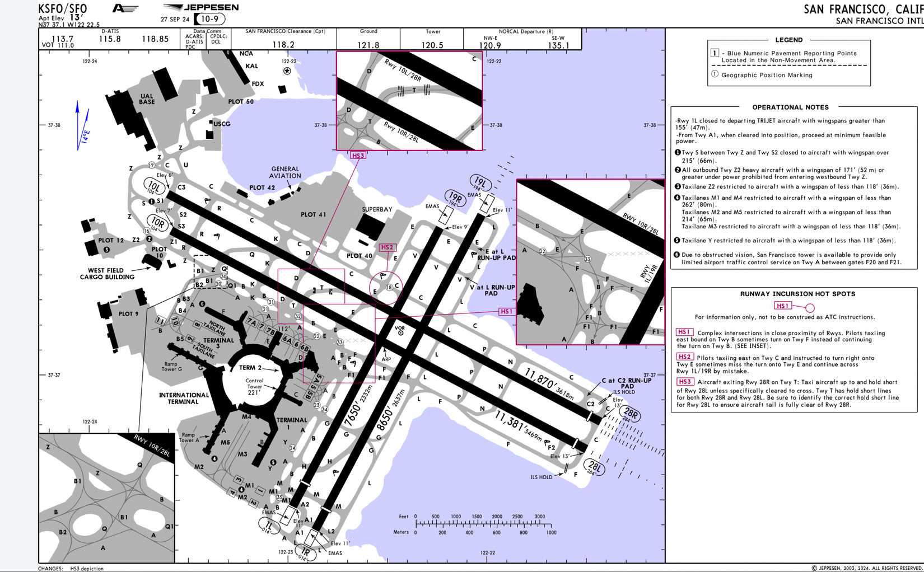
Task: Click the 10-9 chart index box
Action: [209, 19]
